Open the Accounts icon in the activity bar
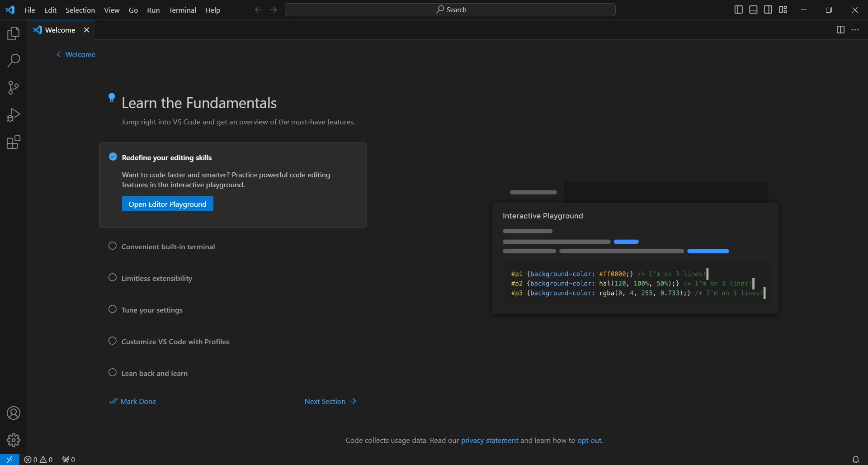This screenshot has width=868, height=465. (x=13, y=413)
